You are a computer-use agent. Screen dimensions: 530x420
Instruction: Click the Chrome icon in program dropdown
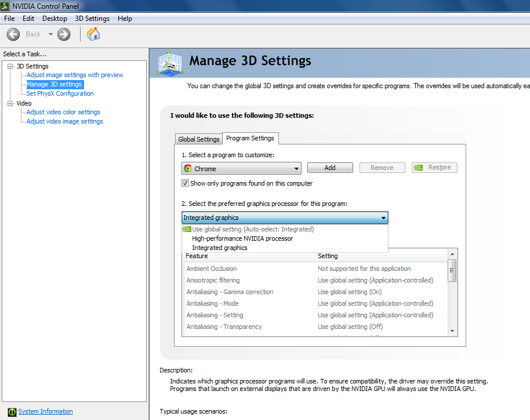(x=188, y=168)
